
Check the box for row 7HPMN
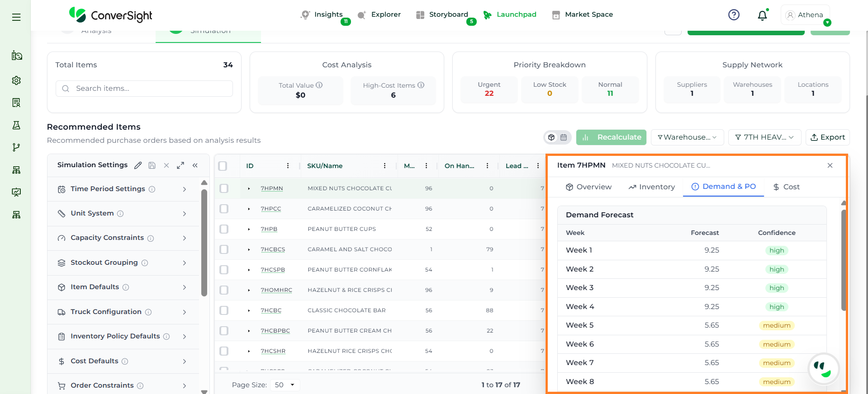pos(224,188)
